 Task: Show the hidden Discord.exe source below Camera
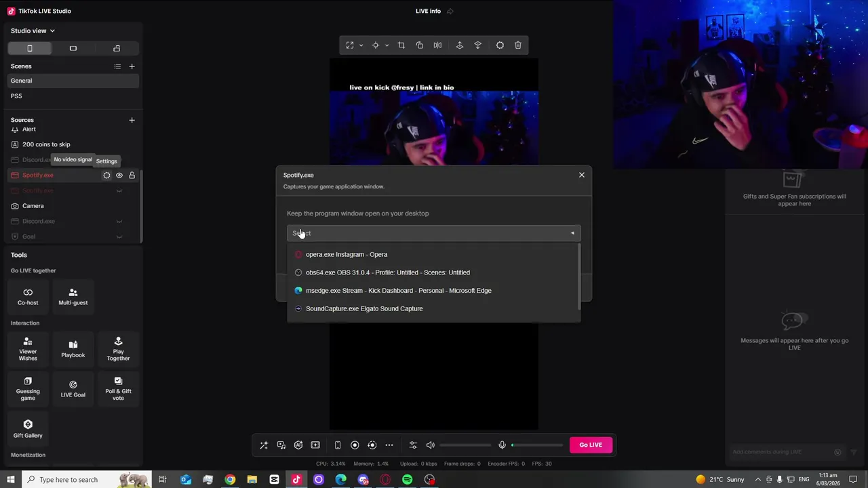119,222
